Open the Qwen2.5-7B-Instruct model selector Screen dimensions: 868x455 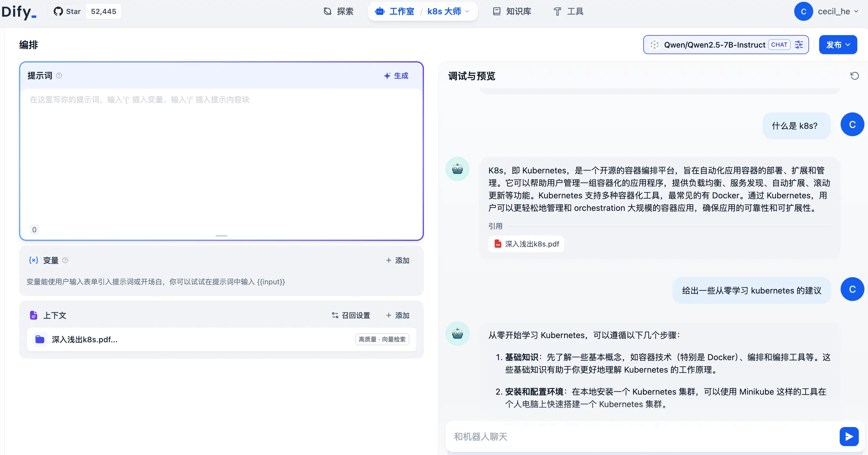(726, 45)
